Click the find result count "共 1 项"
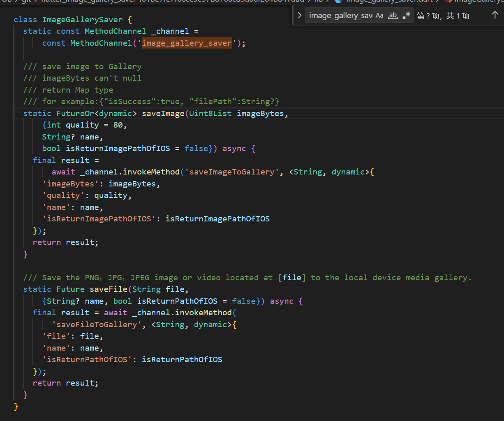 [x=458, y=16]
